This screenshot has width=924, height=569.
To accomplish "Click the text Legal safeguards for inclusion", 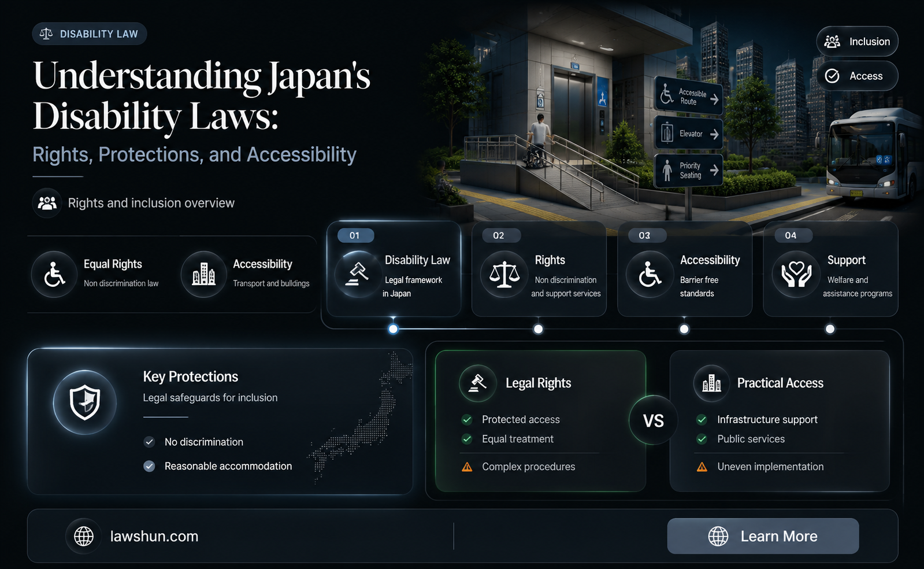I will click(x=210, y=398).
